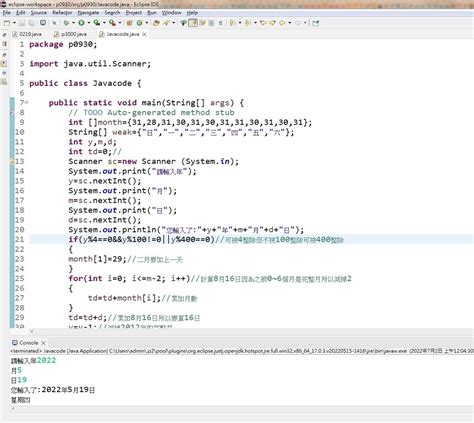Open the Run menu
This screenshot has height=423, width=474.
tap(152, 13)
